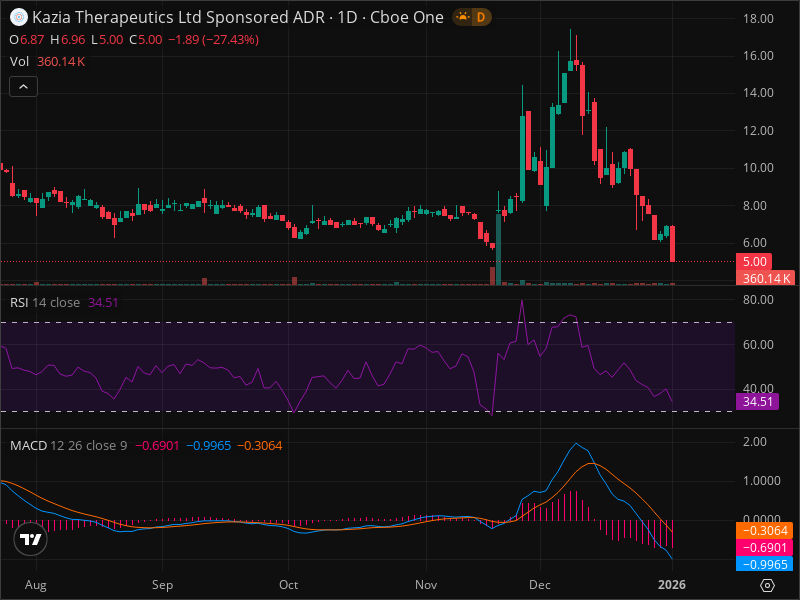This screenshot has height=600, width=800.
Task: Click the 2026 time axis label
Action: pos(672,585)
